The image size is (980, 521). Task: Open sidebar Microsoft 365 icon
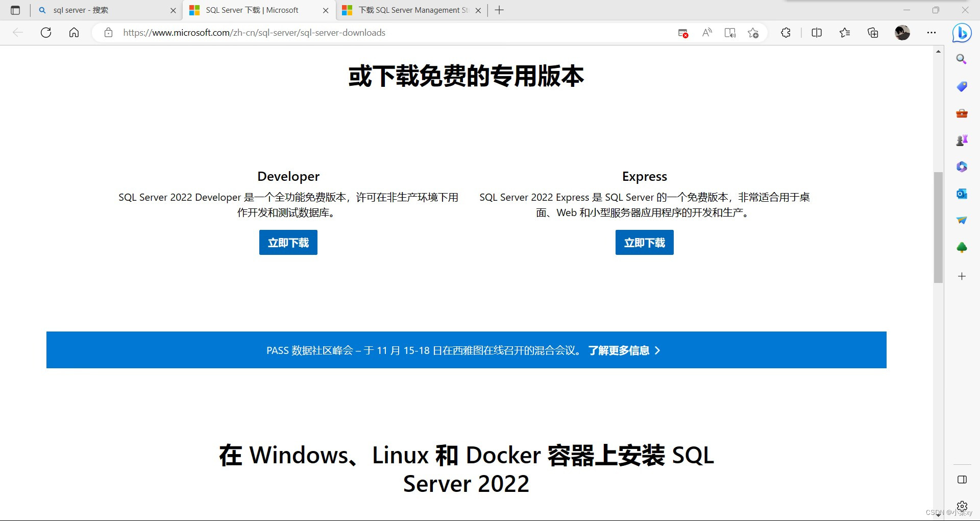click(x=962, y=167)
